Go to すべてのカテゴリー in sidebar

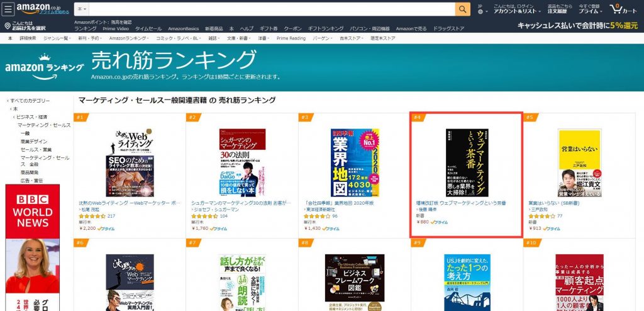(x=30, y=100)
